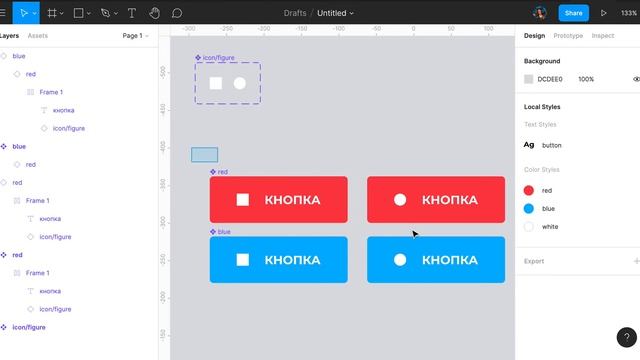Select the Rectangle shape tool
This screenshot has height=360, width=640.
tap(78, 13)
